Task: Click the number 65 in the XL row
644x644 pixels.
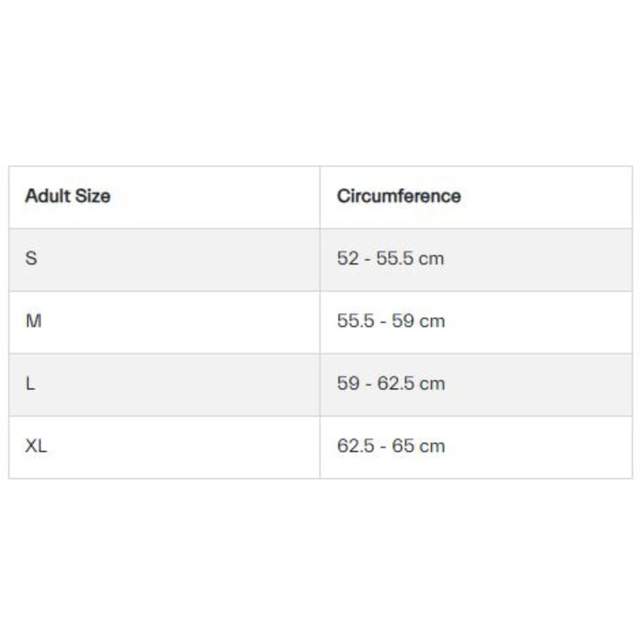Action: click(402, 447)
